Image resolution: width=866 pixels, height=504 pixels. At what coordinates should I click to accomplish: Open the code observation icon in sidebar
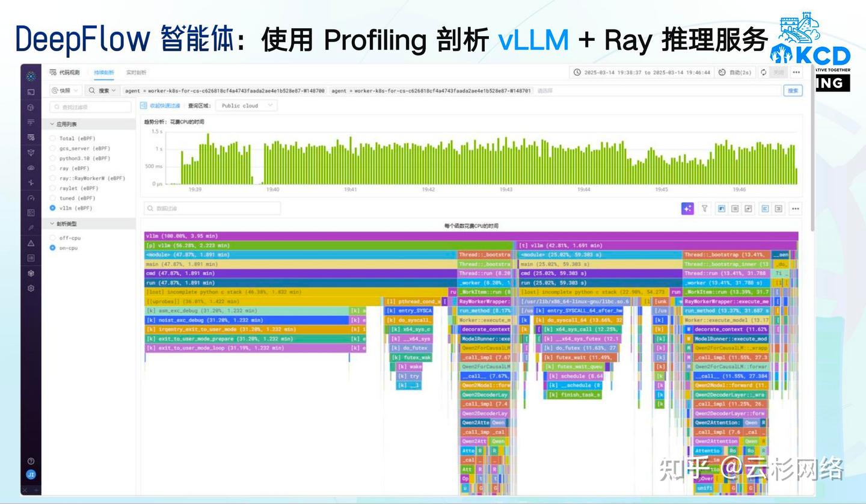coord(31,137)
